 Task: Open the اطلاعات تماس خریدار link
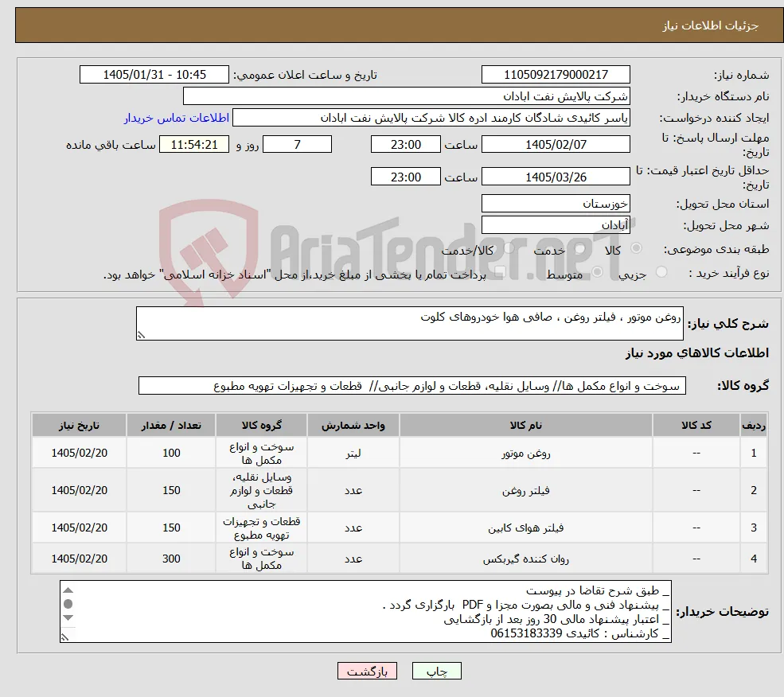pos(177,118)
